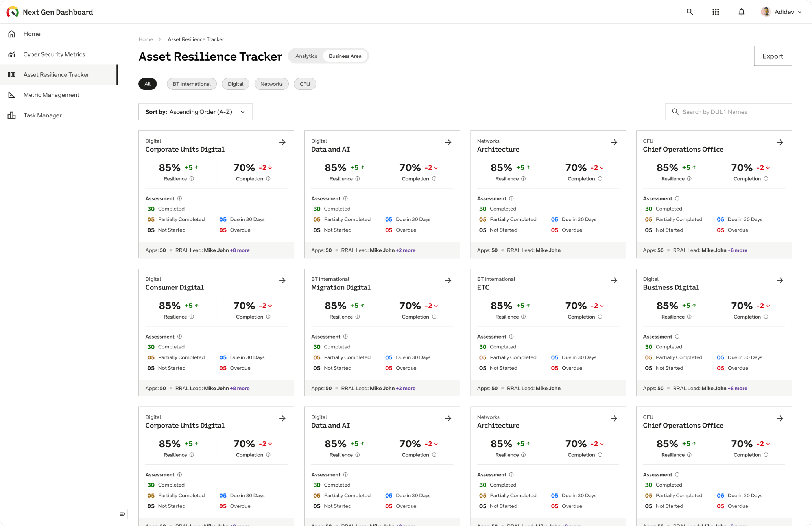Select the BT International filter chip

(x=192, y=84)
